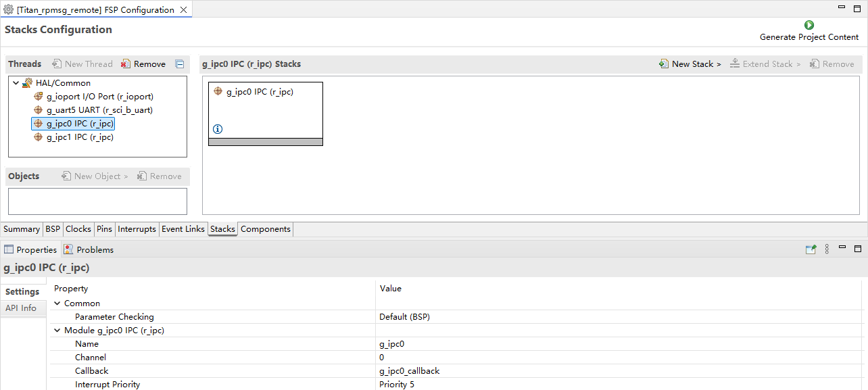Collapse the HAL/Common tree node
This screenshot has width=868, height=390.
click(x=16, y=83)
